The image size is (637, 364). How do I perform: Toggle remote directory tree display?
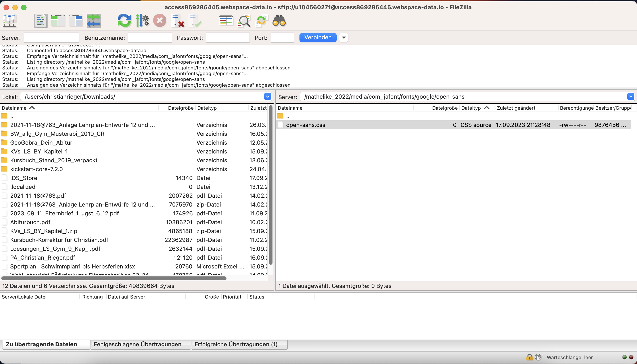tap(76, 21)
